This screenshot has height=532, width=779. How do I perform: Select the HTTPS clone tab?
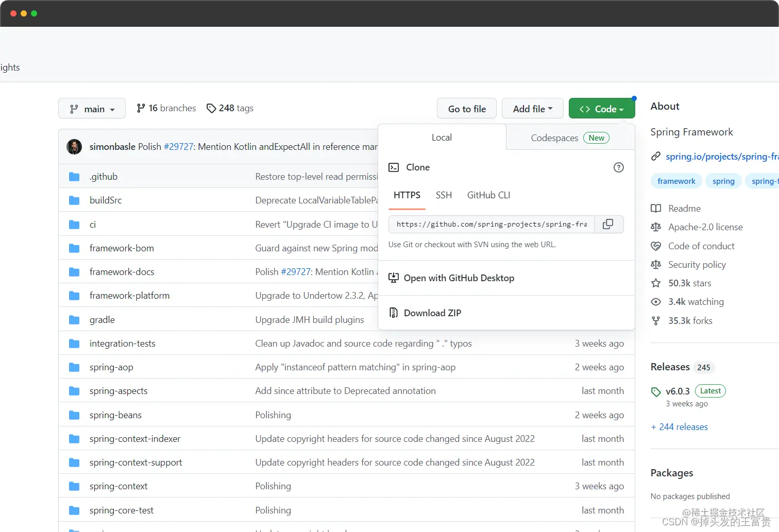tap(407, 195)
